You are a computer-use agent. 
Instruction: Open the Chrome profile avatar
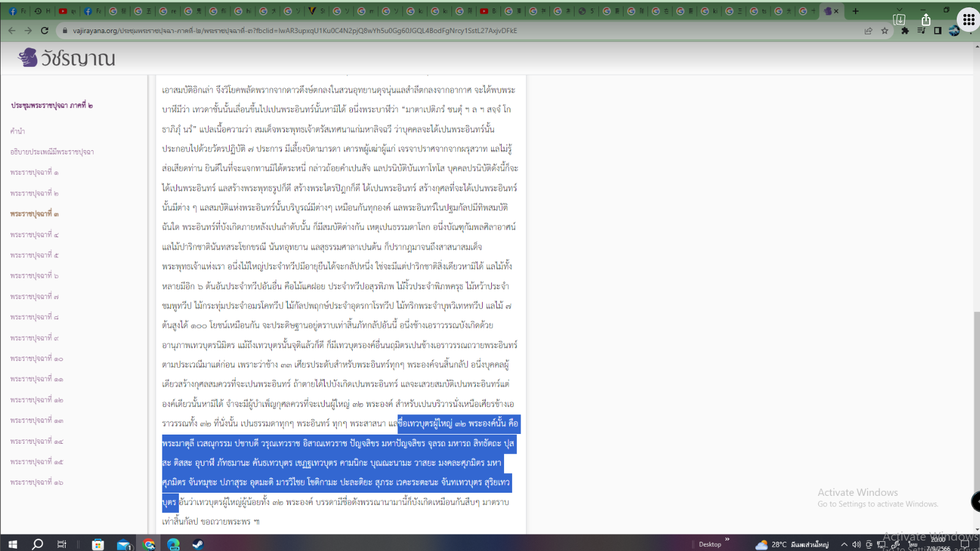(954, 31)
